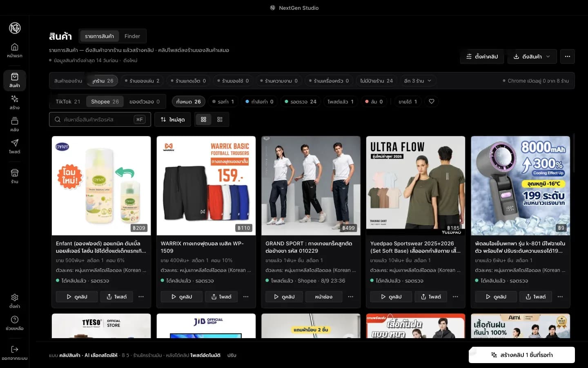This screenshot has width=588, height=368.
Task: Open ช่วยเหลือ help icon
Action: tap(15, 323)
